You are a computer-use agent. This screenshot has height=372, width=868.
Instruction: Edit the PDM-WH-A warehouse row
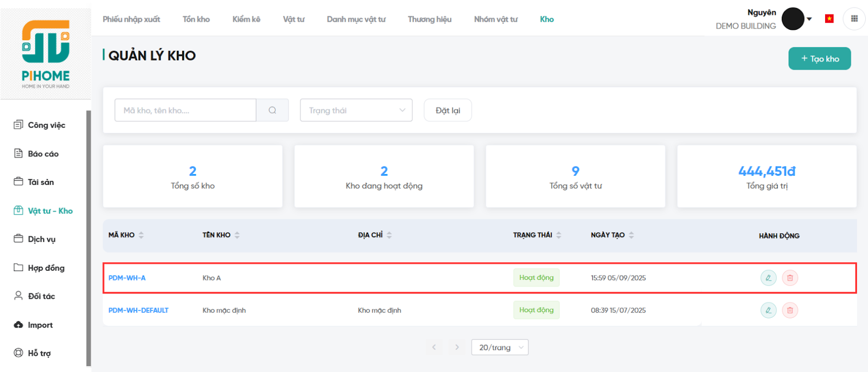point(768,278)
